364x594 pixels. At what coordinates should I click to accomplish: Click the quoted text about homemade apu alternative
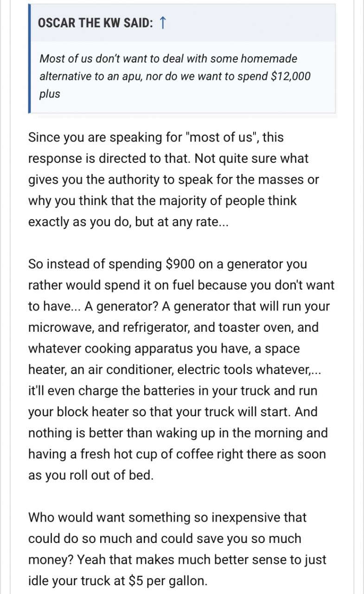[175, 76]
